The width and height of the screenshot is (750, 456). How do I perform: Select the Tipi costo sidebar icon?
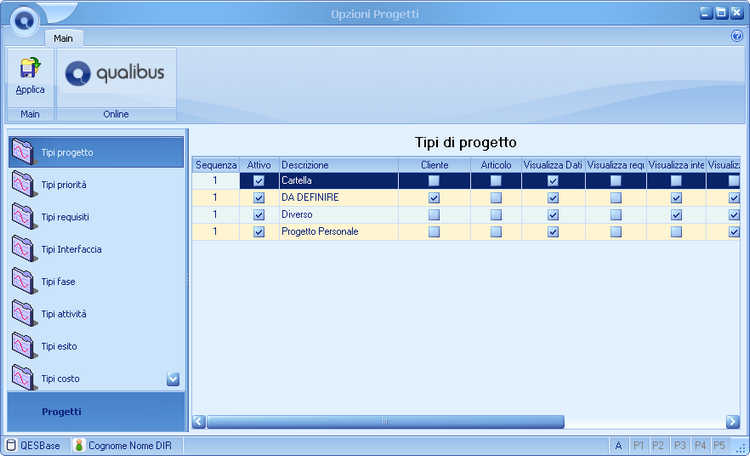click(x=23, y=378)
